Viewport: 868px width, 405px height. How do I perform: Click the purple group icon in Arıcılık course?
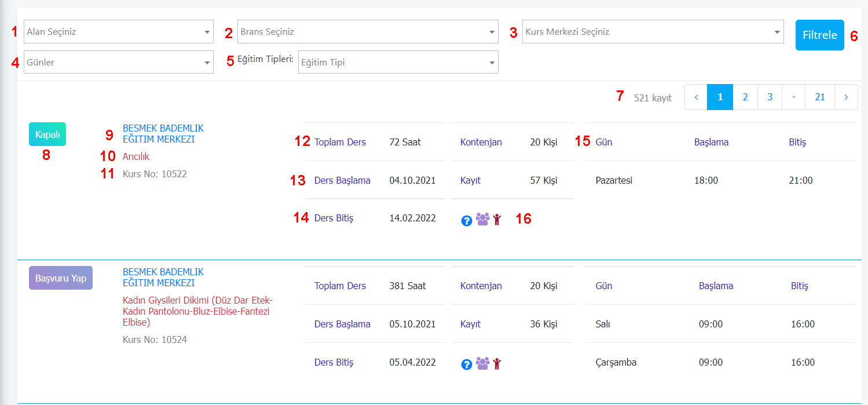click(x=482, y=219)
